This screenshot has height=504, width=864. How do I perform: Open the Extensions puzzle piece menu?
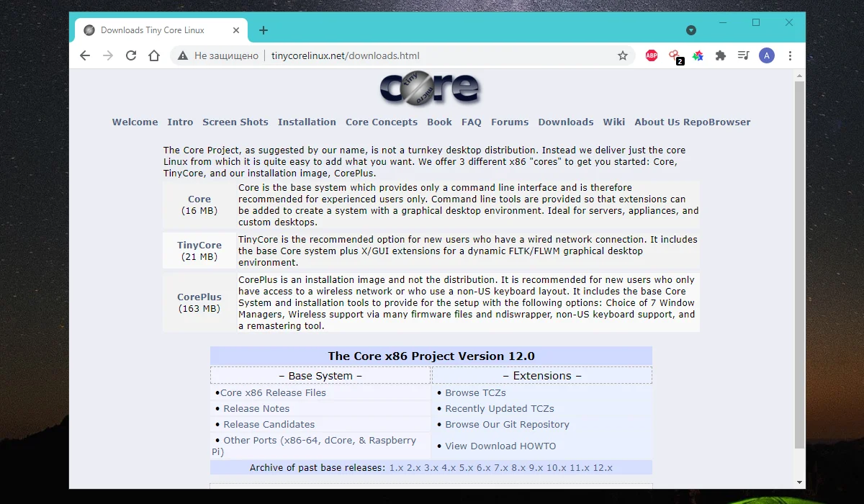point(721,55)
